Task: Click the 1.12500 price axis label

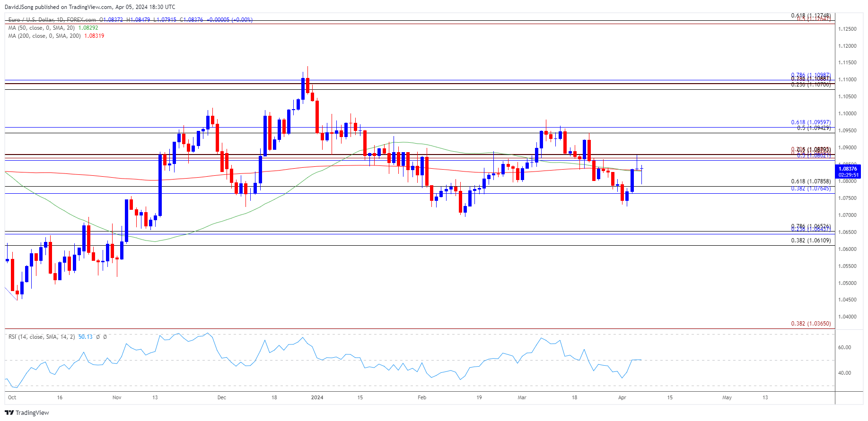Action: click(x=847, y=29)
